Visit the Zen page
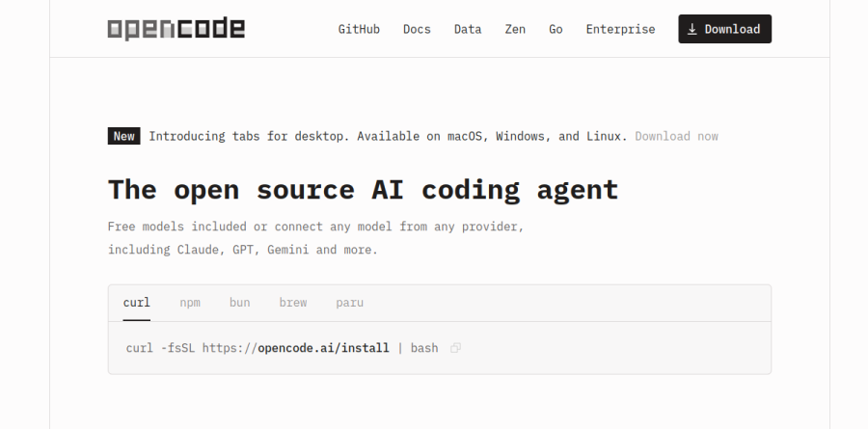868x429 pixels. pyautogui.click(x=515, y=29)
